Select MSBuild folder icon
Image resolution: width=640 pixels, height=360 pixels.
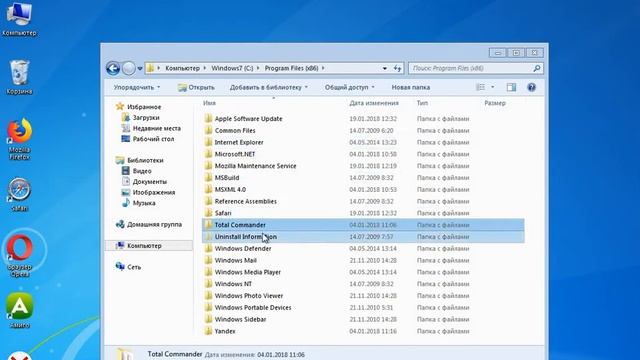tap(208, 178)
